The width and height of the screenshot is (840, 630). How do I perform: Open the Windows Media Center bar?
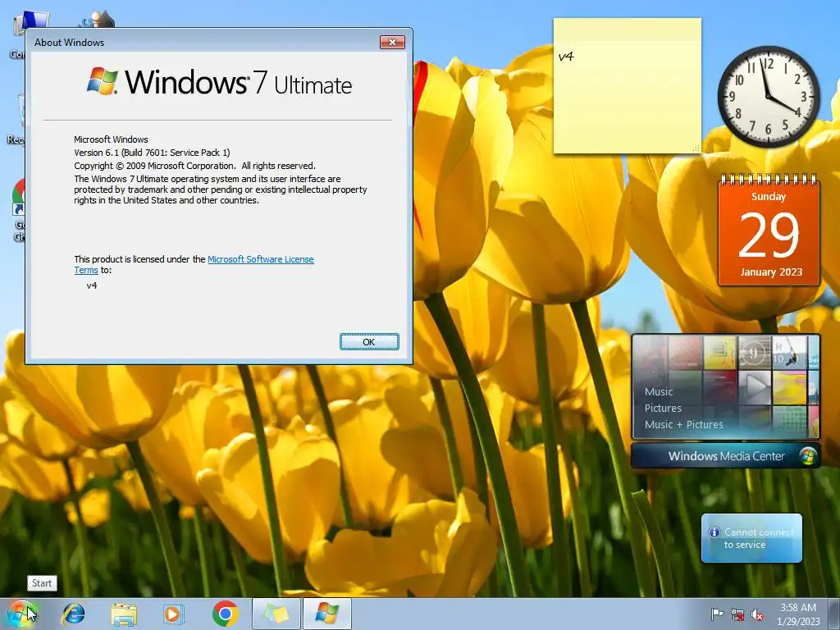point(726,456)
